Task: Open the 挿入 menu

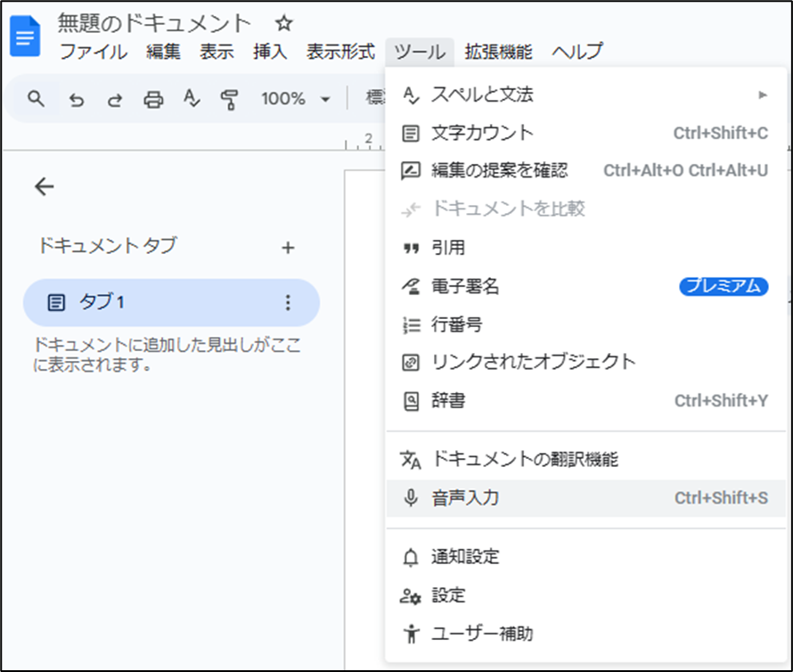Action: [270, 52]
